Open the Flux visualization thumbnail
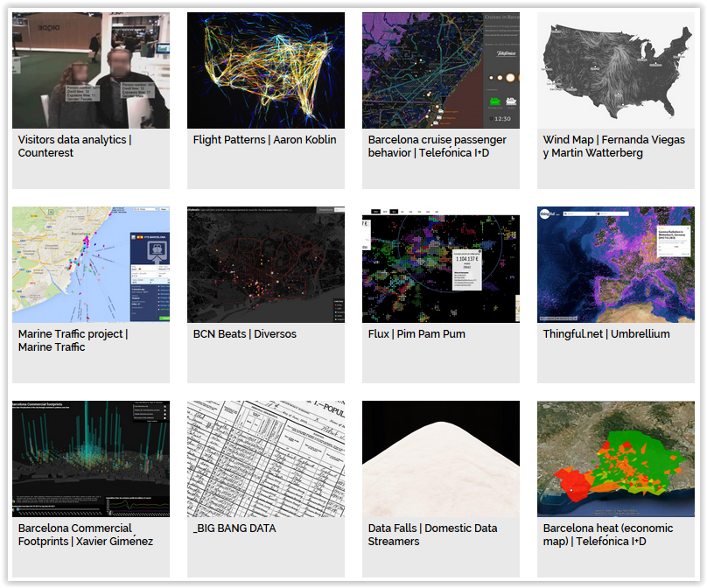The width and height of the screenshot is (707, 588). coord(440,264)
